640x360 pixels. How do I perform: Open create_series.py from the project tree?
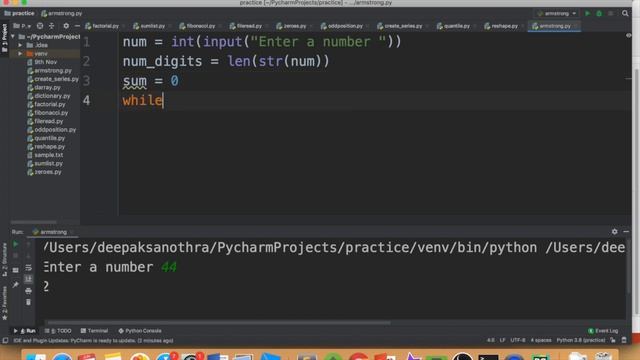tap(53, 79)
